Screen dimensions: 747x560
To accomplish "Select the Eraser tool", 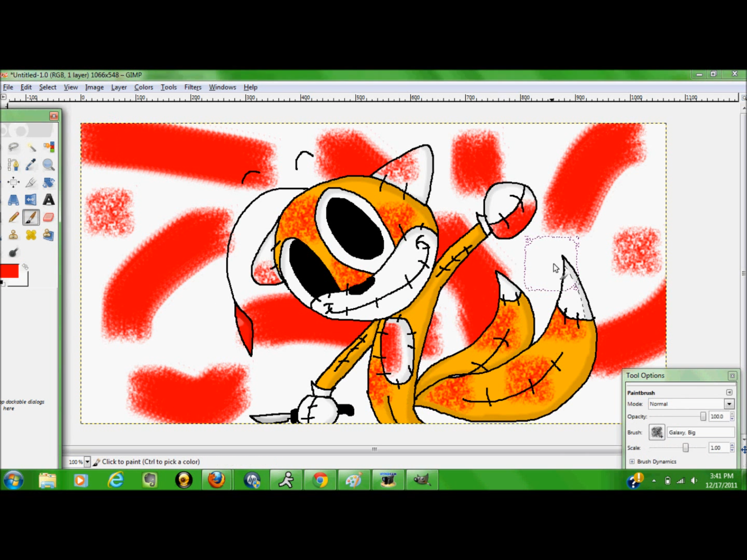I will [x=49, y=218].
